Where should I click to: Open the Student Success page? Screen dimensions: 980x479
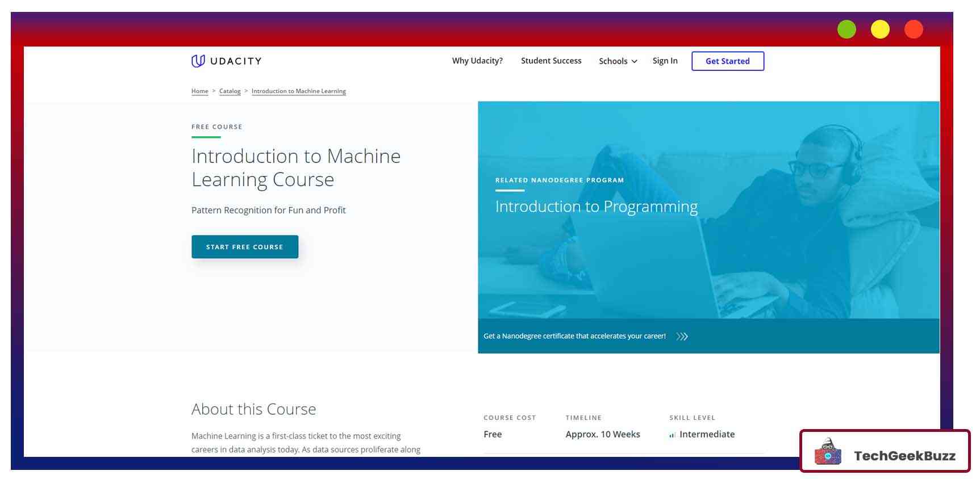pos(551,61)
